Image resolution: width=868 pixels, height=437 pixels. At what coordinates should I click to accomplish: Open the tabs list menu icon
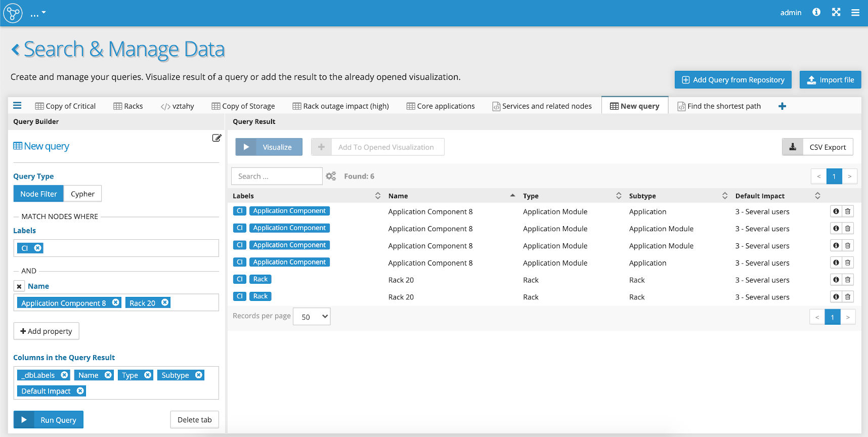17,106
